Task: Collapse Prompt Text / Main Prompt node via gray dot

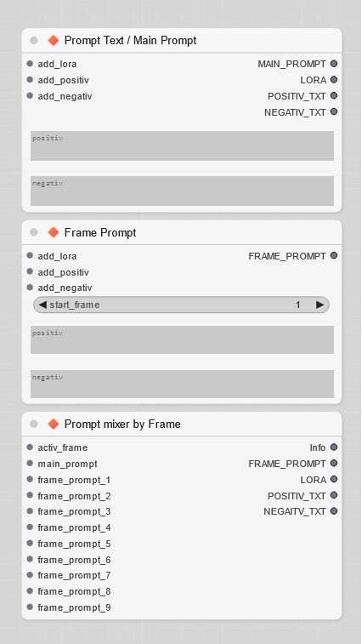Action: click(x=34, y=40)
